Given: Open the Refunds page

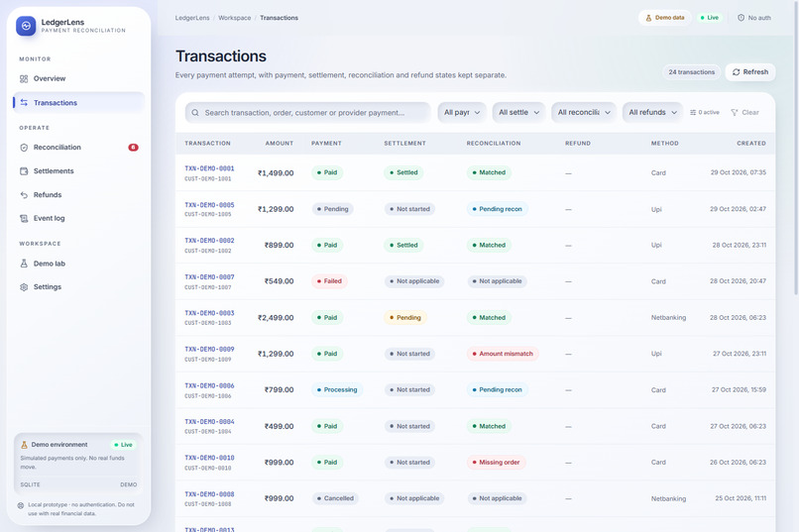Looking at the screenshot, I should click(79, 195).
